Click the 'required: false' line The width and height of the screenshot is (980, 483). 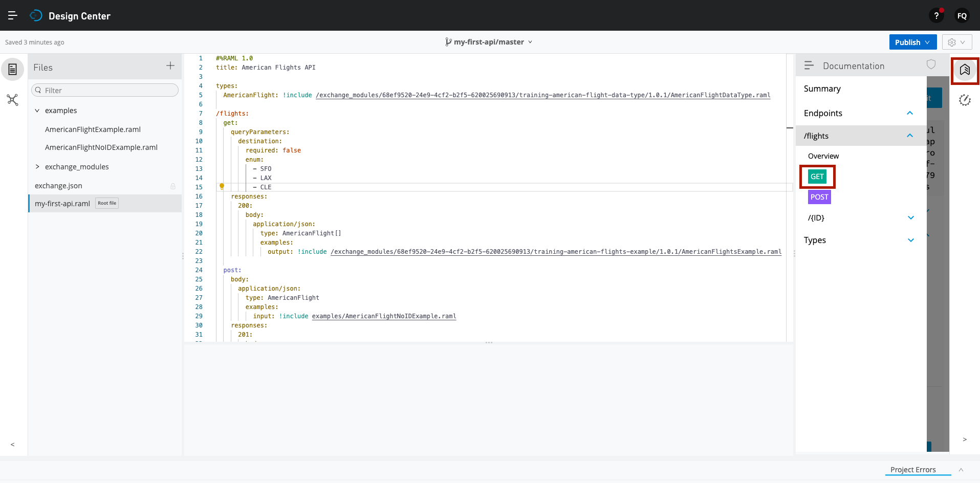(x=273, y=150)
